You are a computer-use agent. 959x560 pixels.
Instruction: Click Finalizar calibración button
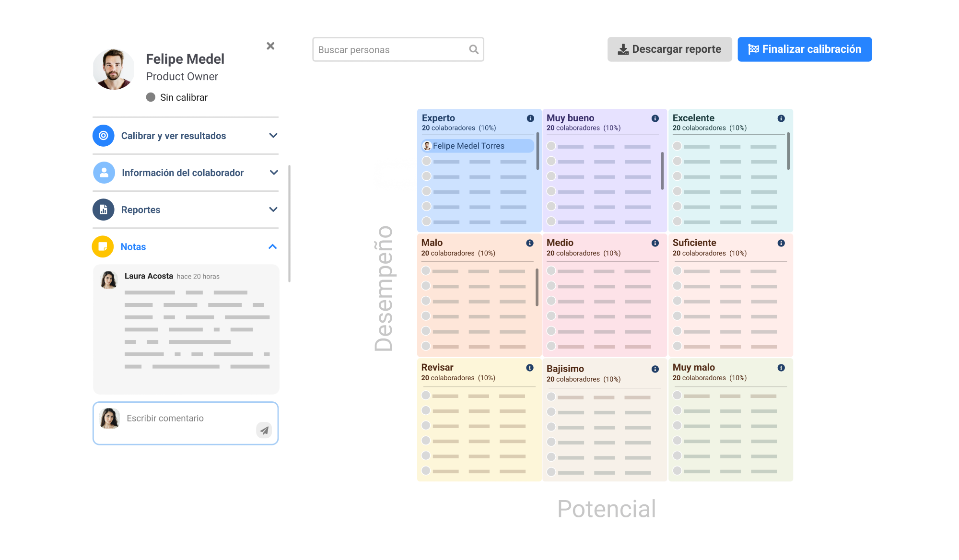click(x=804, y=49)
